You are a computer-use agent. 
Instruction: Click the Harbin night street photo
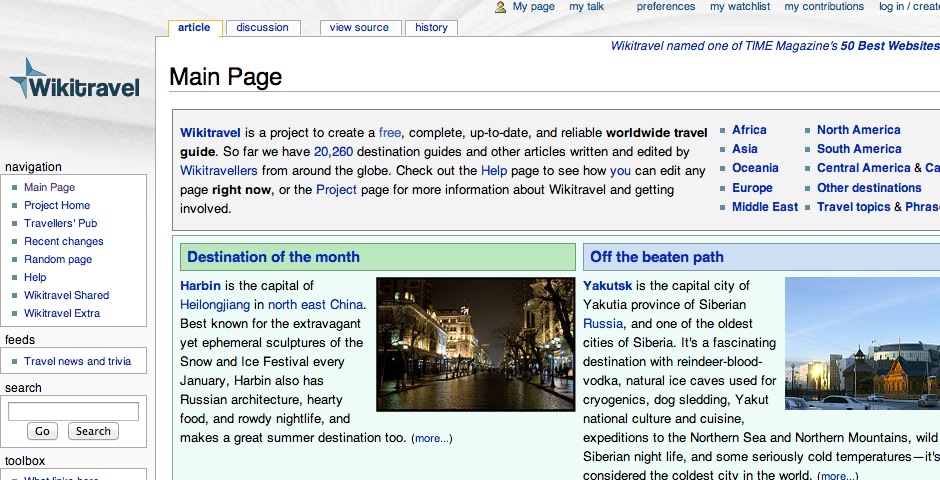tap(475, 344)
